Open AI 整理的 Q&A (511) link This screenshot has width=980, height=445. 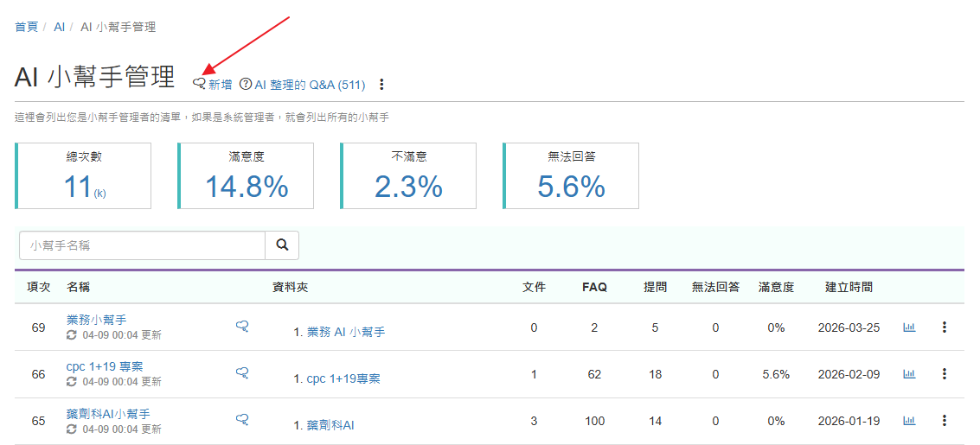pos(303,85)
